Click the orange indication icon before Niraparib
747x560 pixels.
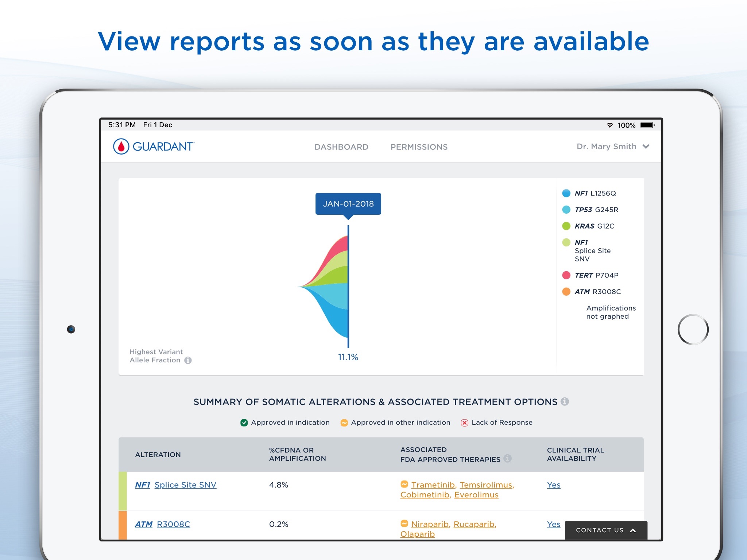[404, 524]
